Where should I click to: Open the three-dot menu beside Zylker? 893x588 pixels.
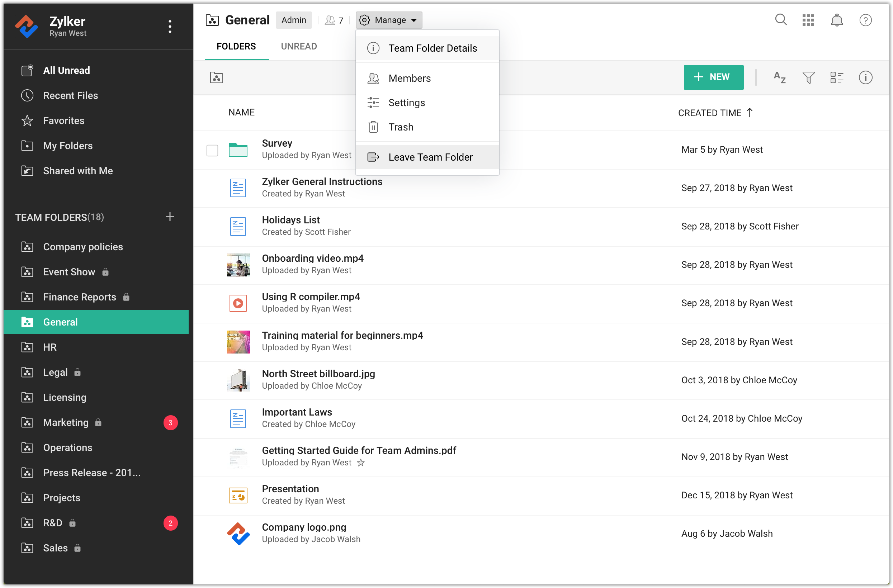pyautogui.click(x=170, y=27)
